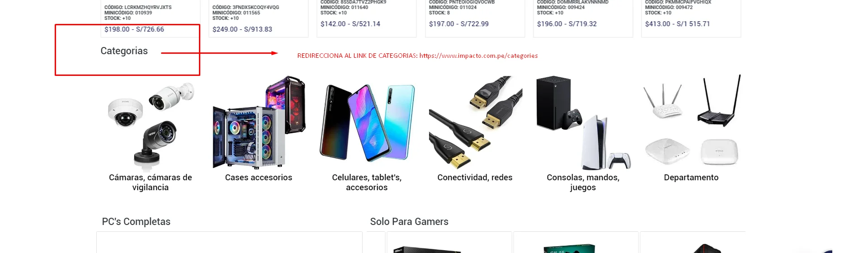This screenshot has width=868, height=253.
Task: Visit the Conectividad, redes category
Action: pyautogui.click(x=475, y=178)
